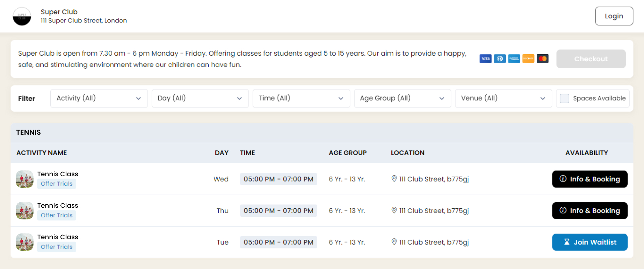The width and height of the screenshot is (644, 269).
Task: Join Waitlist for Tuesday Tennis Class
Action: (589, 242)
